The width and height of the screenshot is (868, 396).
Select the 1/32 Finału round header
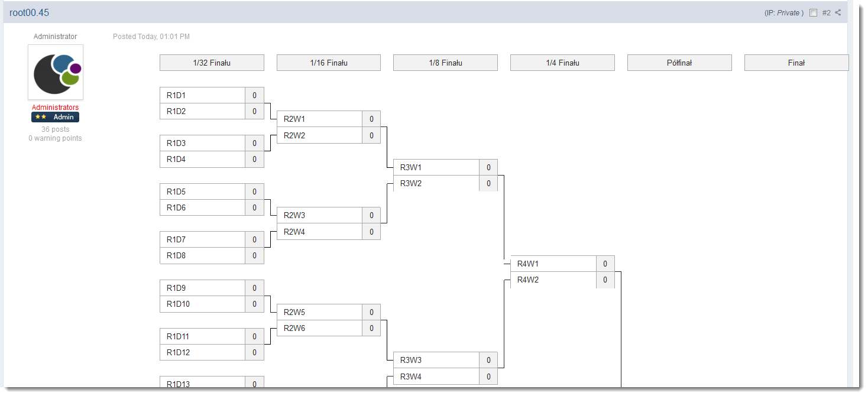tap(212, 63)
